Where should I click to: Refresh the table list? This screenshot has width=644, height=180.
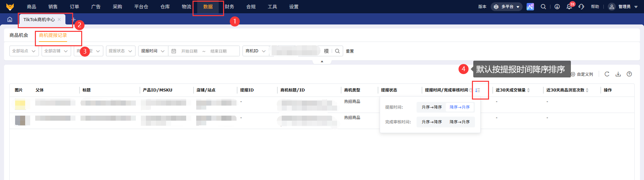pyautogui.click(x=607, y=74)
